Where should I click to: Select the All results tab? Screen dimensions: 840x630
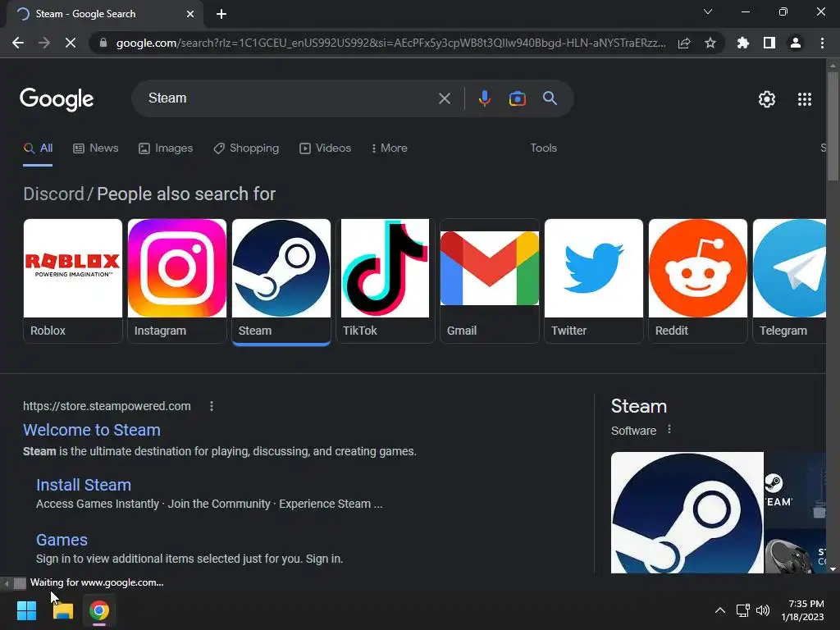pyautogui.click(x=38, y=148)
